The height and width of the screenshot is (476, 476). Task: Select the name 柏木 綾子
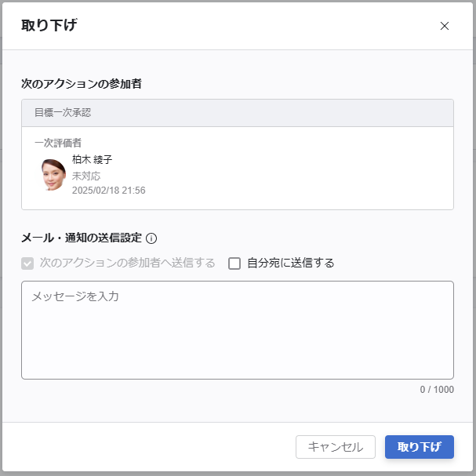92,160
